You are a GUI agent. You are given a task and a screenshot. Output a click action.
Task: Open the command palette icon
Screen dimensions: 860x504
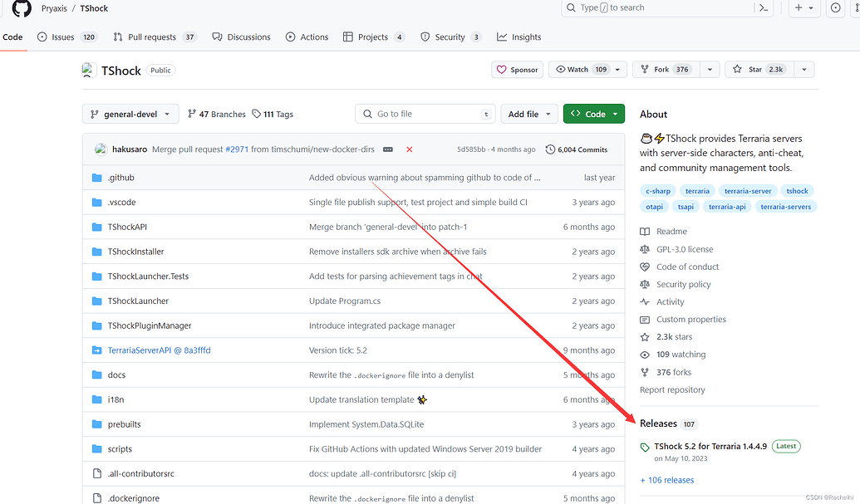click(763, 8)
